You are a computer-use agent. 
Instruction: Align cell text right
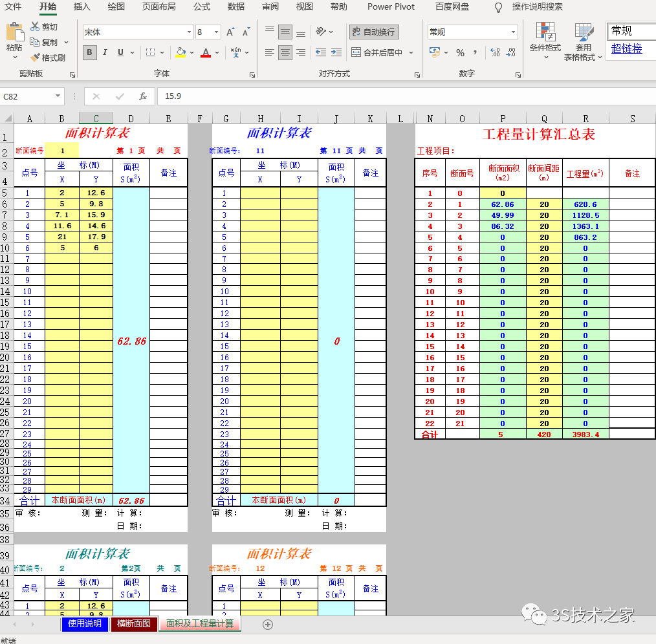point(301,52)
